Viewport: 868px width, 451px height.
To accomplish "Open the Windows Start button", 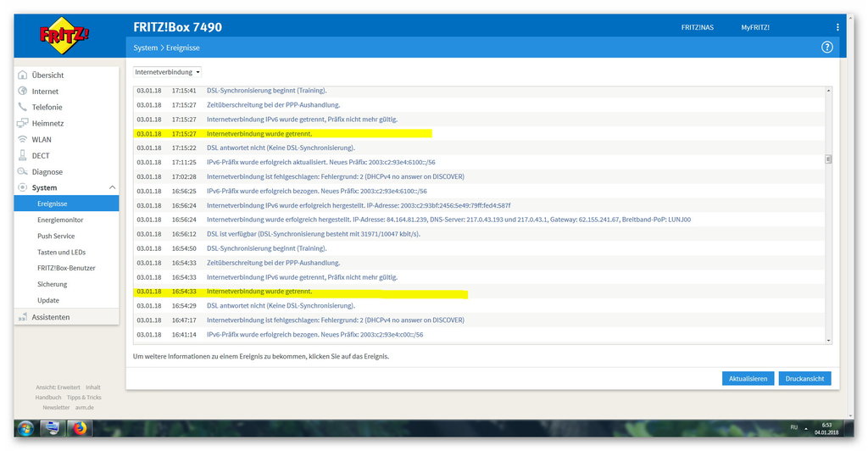I will coord(26,428).
